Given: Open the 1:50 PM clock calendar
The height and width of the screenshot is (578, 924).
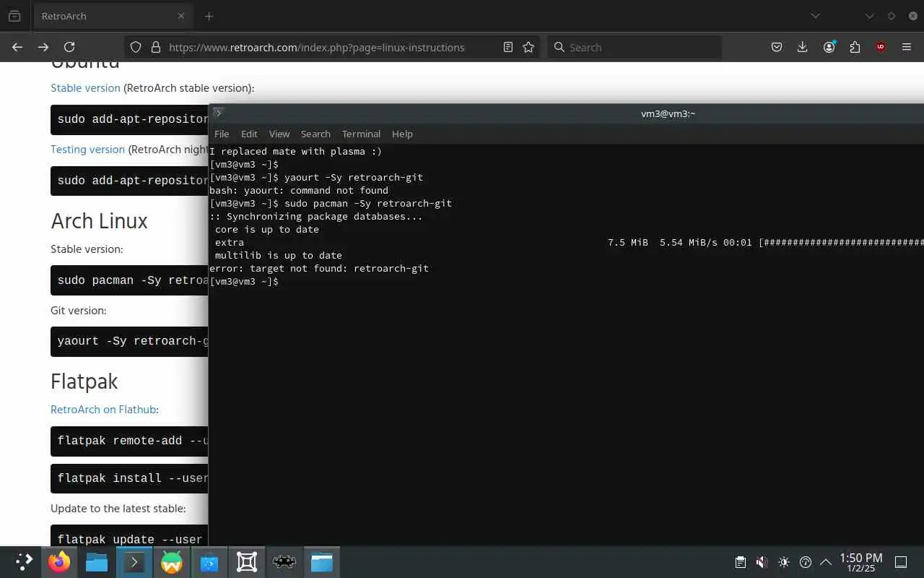Looking at the screenshot, I should click(x=860, y=561).
